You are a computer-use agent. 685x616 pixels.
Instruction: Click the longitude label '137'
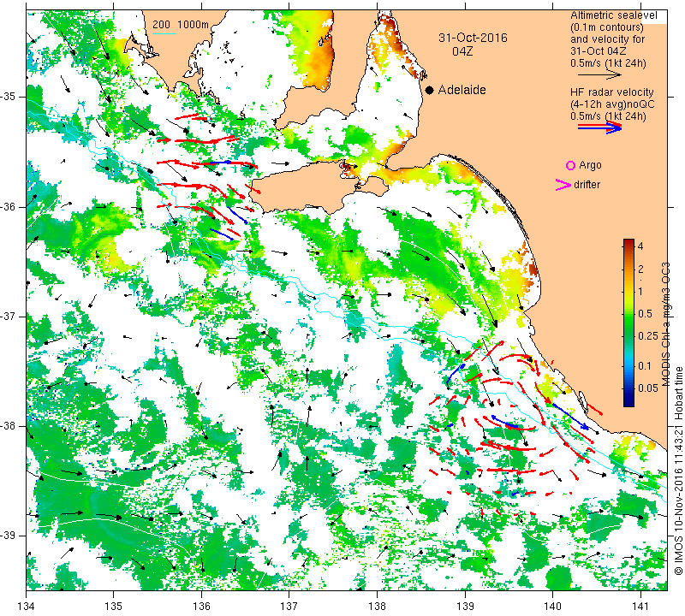click(x=289, y=606)
